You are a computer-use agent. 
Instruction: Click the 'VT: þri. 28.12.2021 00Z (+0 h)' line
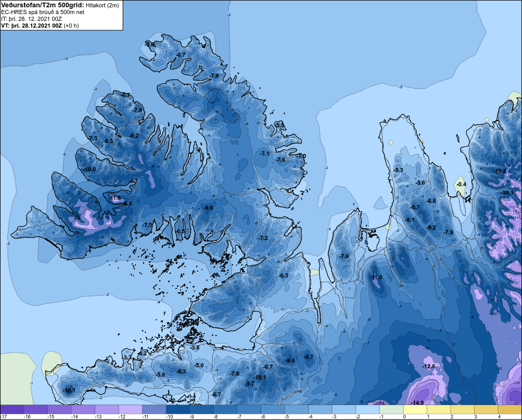pos(40,25)
